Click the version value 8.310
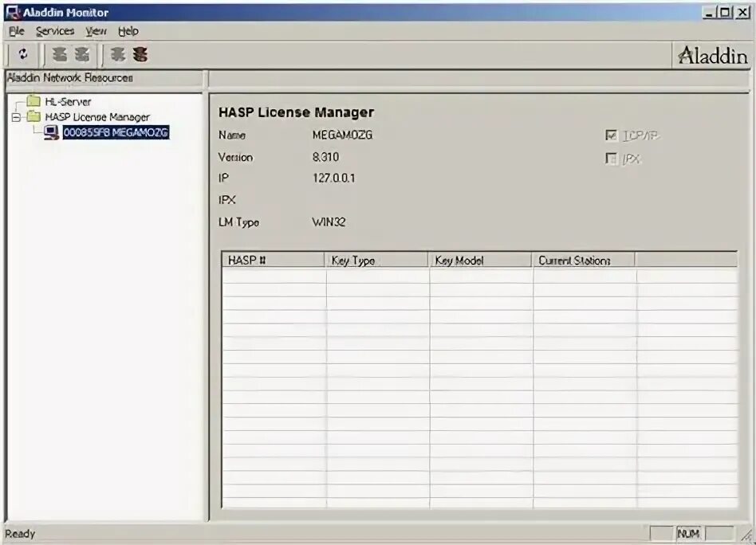This screenshot has height=545, width=756. coord(325,157)
